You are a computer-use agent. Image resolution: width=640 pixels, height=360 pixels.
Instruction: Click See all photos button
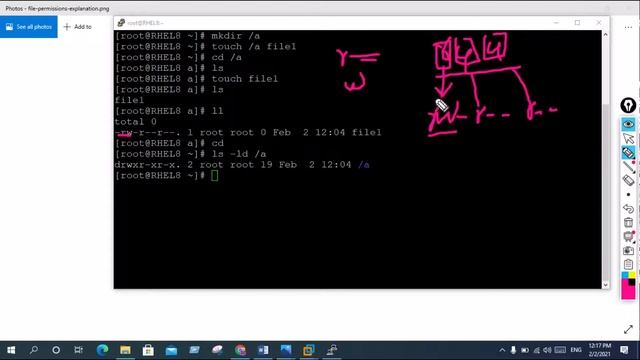[x=29, y=27]
